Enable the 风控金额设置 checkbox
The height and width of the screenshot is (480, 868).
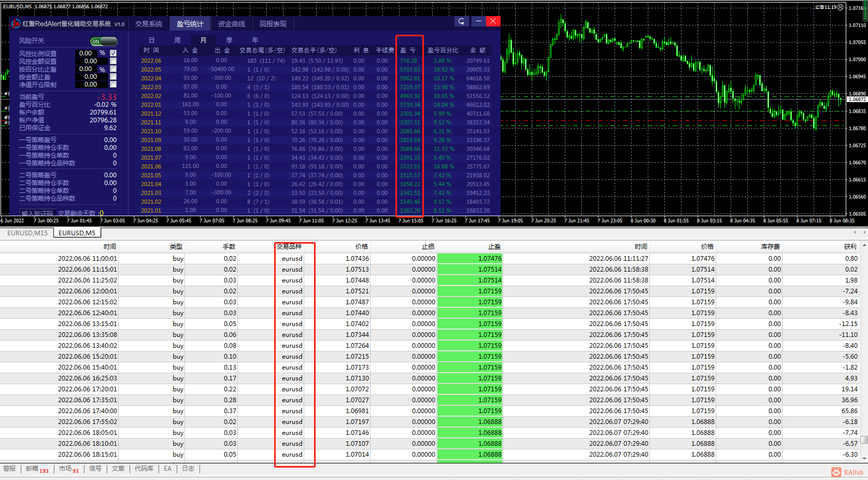(x=113, y=61)
